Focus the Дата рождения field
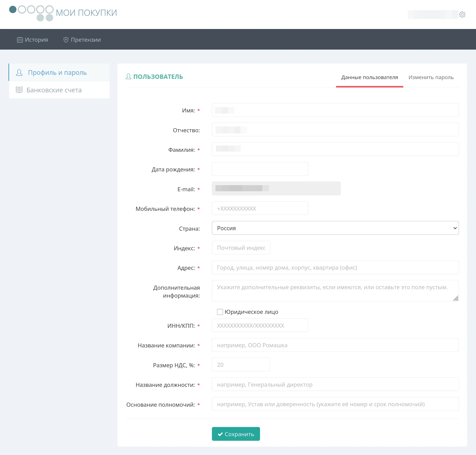The image size is (476, 455). [x=260, y=169]
